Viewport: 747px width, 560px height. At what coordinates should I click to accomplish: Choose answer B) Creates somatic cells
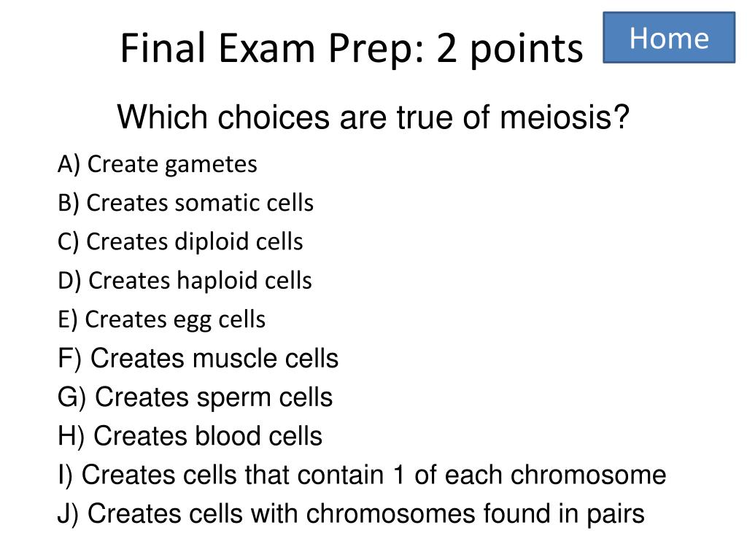click(x=185, y=203)
